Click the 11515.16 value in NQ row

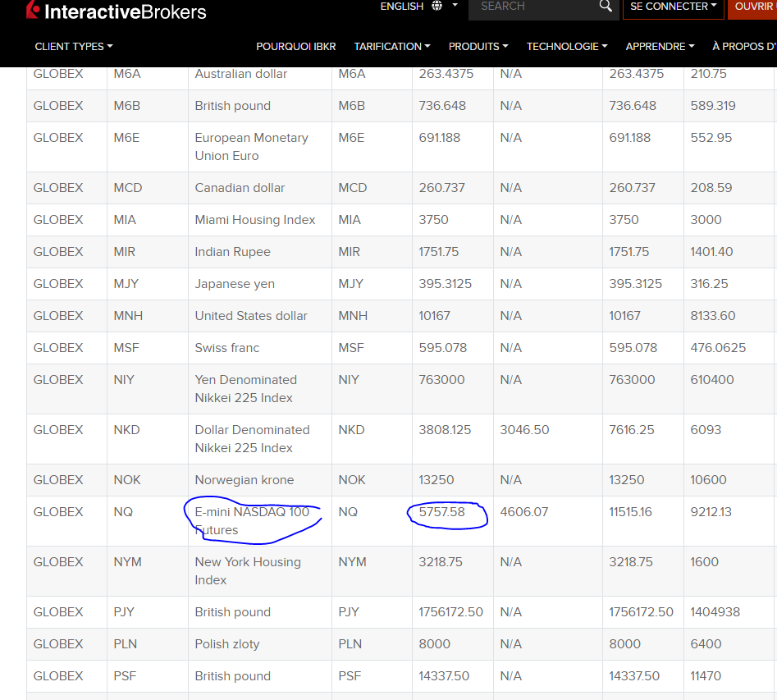pos(630,512)
